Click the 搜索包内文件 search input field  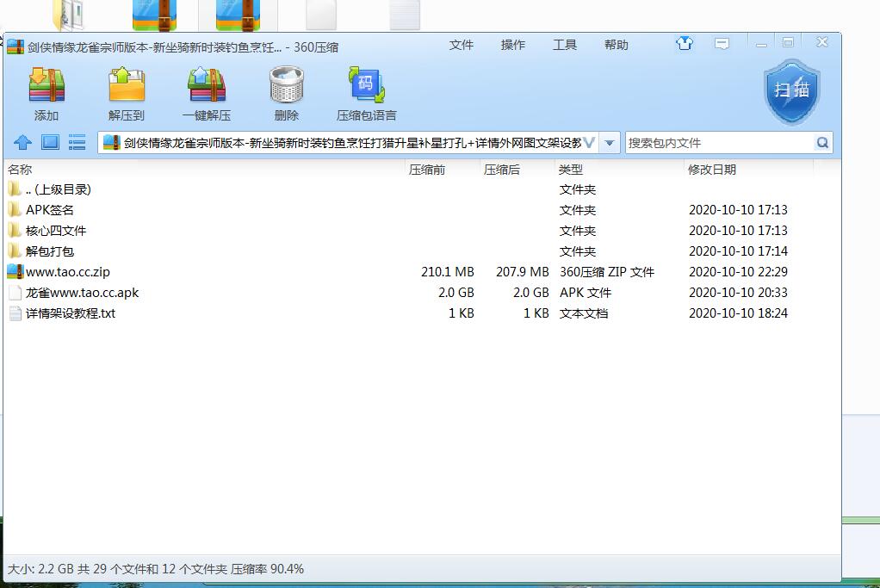tap(719, 143)
